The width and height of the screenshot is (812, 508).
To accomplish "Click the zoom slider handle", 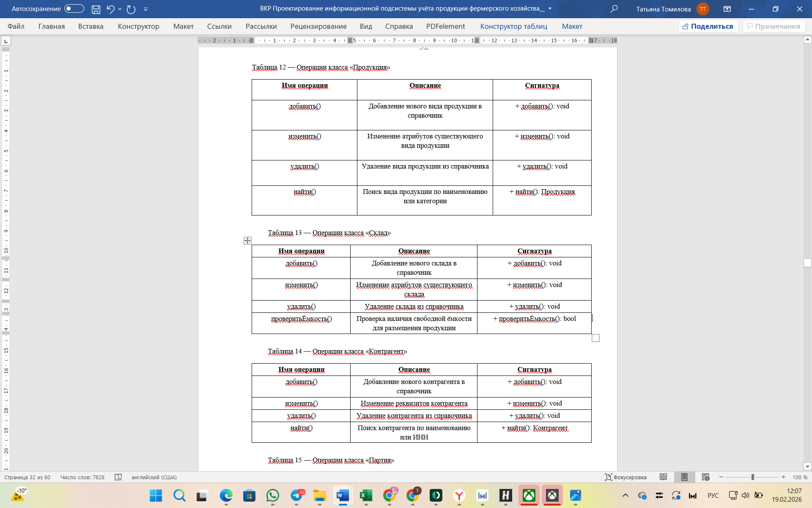I will 752,477.
